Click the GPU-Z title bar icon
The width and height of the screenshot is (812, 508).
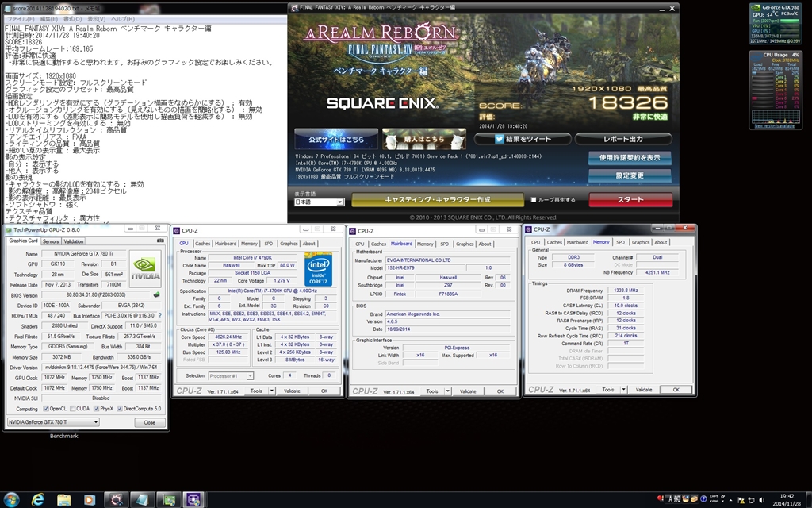pos(9,229)
